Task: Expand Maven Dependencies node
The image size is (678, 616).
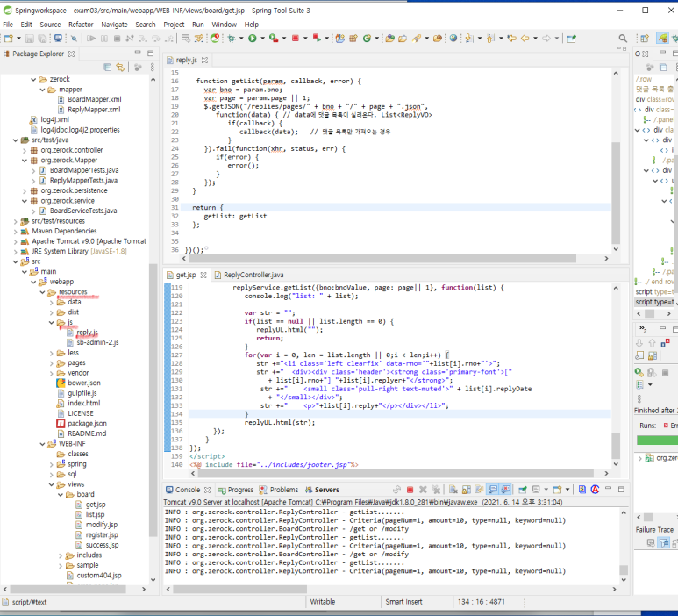Action: pos(16,232)
